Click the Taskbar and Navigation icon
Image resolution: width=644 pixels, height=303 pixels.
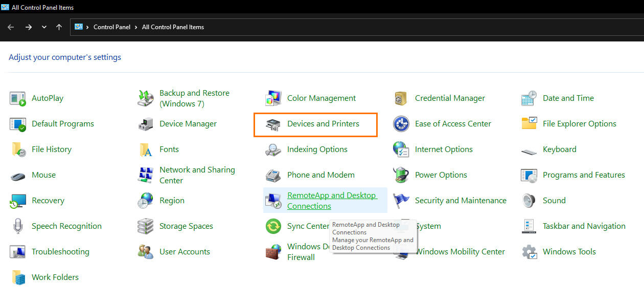pos(529,226)
